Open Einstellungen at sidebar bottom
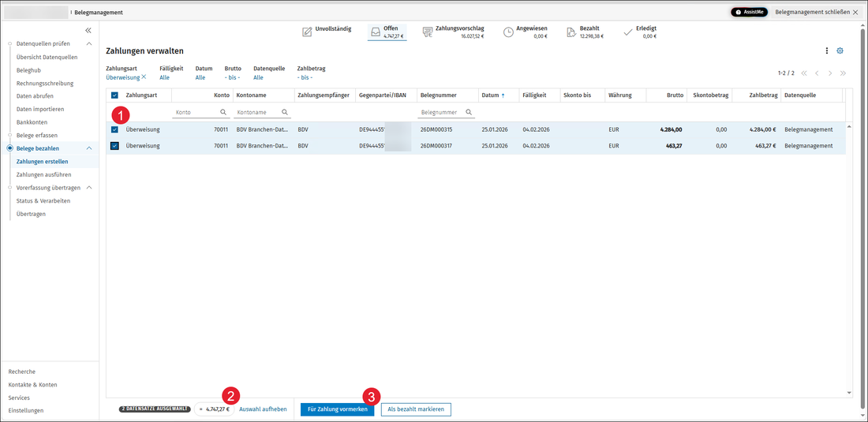 (26, 410)
